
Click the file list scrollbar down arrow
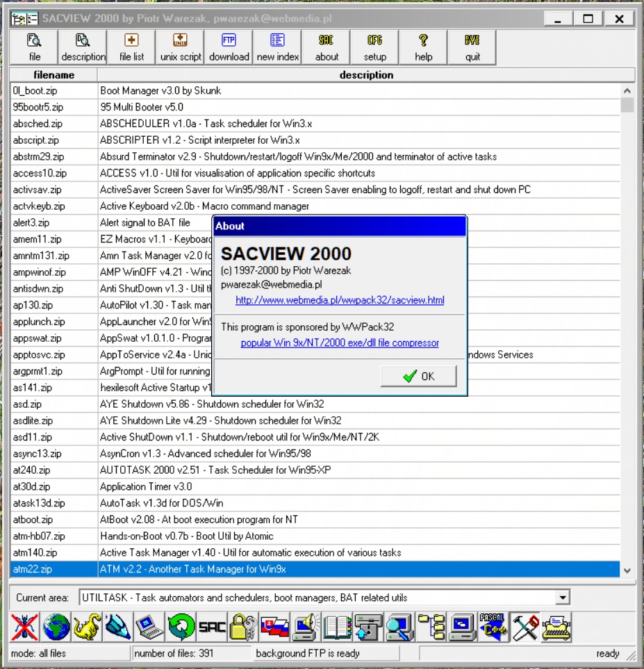click(x=627, y=570)
